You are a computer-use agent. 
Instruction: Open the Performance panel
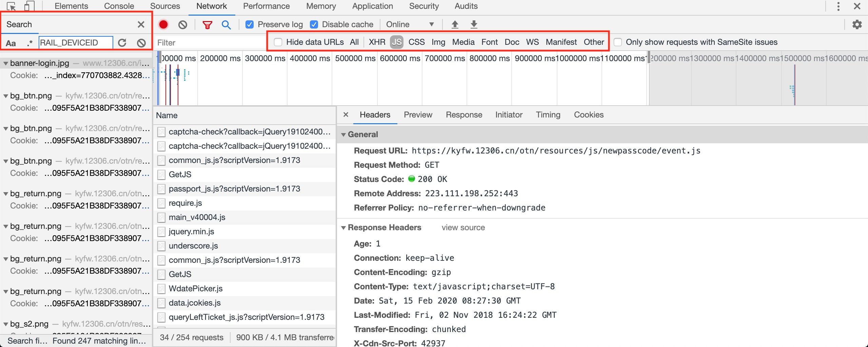(266, 6)
